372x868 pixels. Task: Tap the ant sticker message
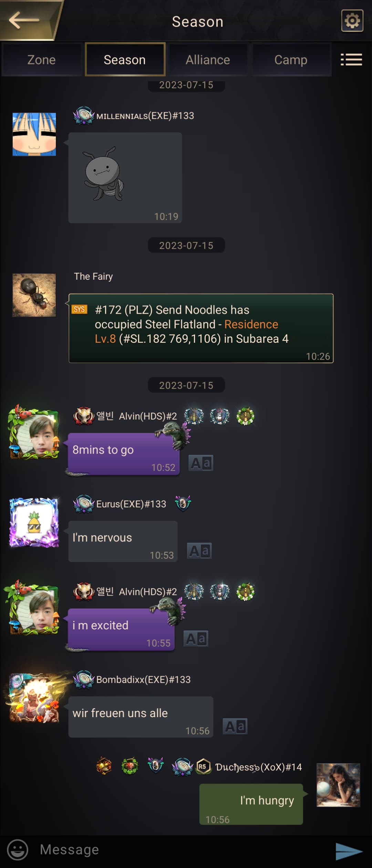[125, 178]
